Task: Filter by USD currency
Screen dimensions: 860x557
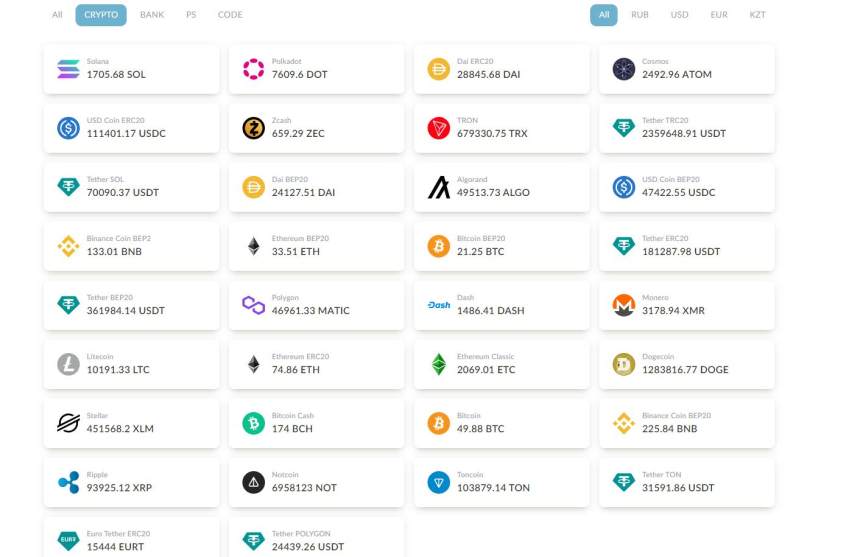Action: click(679, 15)
